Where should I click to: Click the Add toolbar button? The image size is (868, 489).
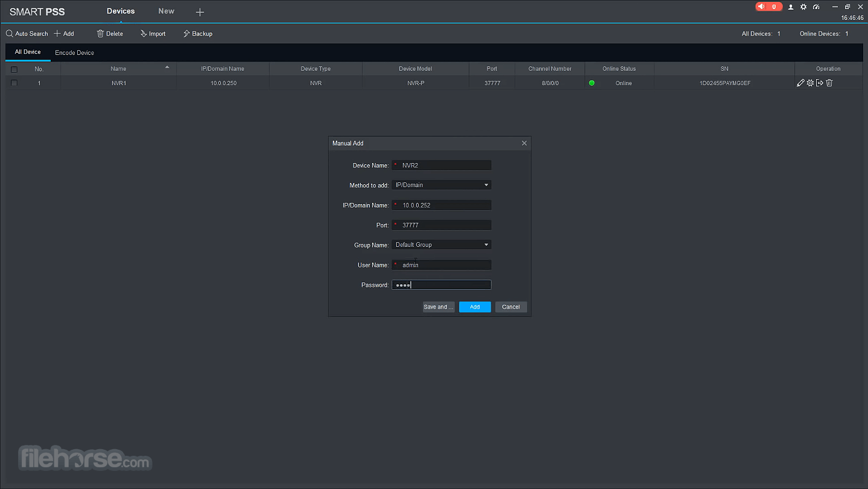coord(64,34)
